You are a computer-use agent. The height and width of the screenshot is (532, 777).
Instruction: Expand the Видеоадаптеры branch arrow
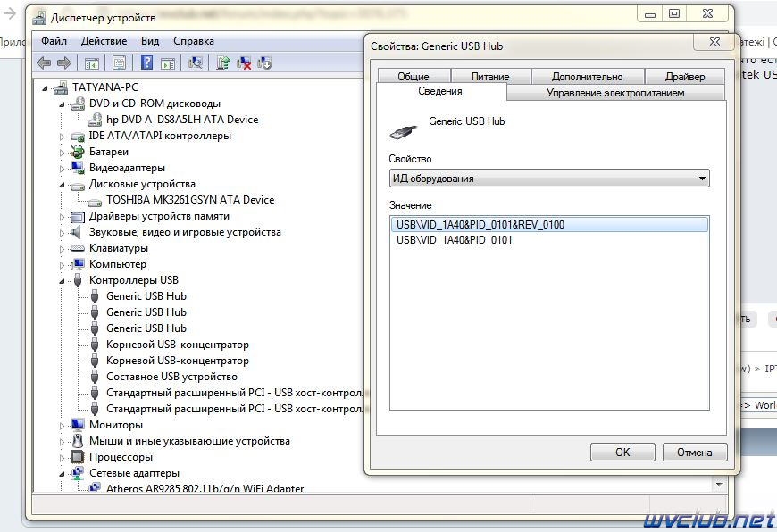tap(62, 169)
